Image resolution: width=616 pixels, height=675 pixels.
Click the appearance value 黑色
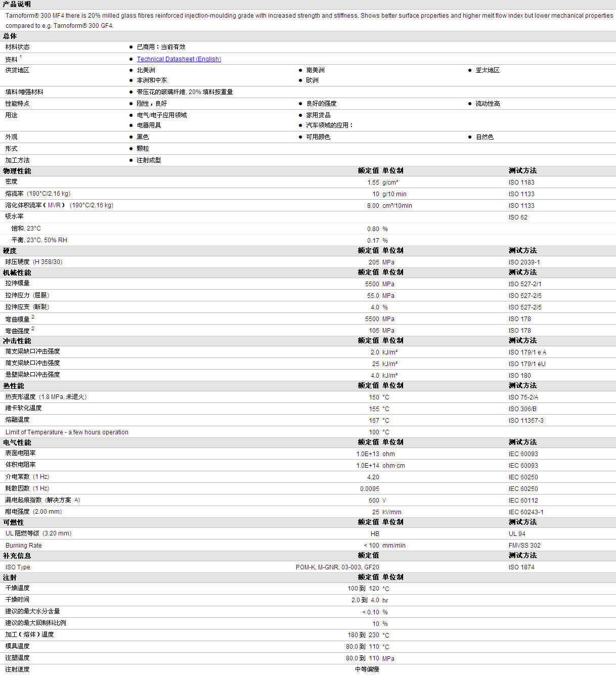(143, 137)
